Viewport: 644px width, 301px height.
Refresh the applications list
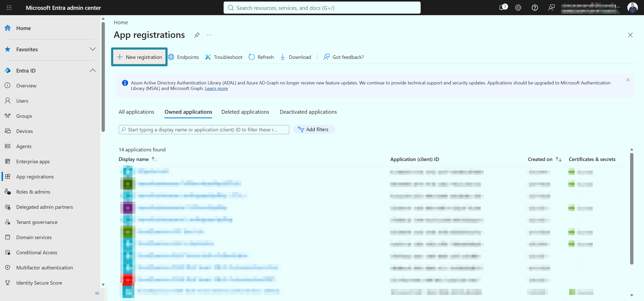(x=261, y=57)
